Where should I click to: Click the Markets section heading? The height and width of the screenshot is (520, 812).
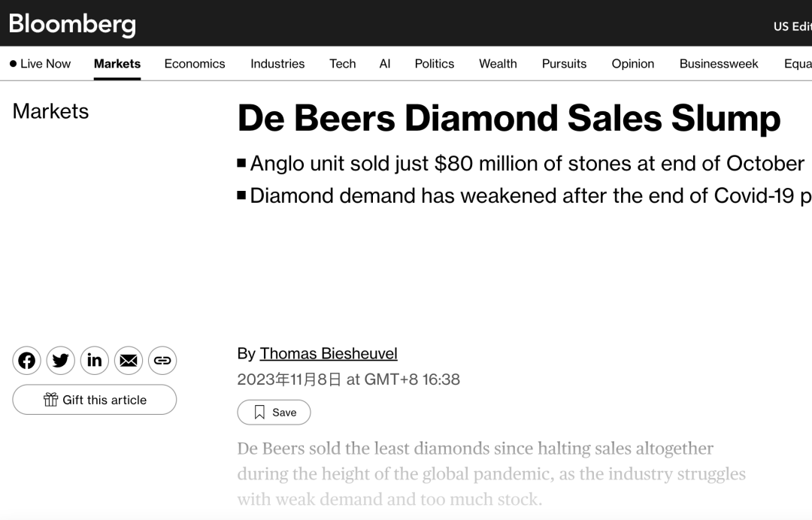51,111
